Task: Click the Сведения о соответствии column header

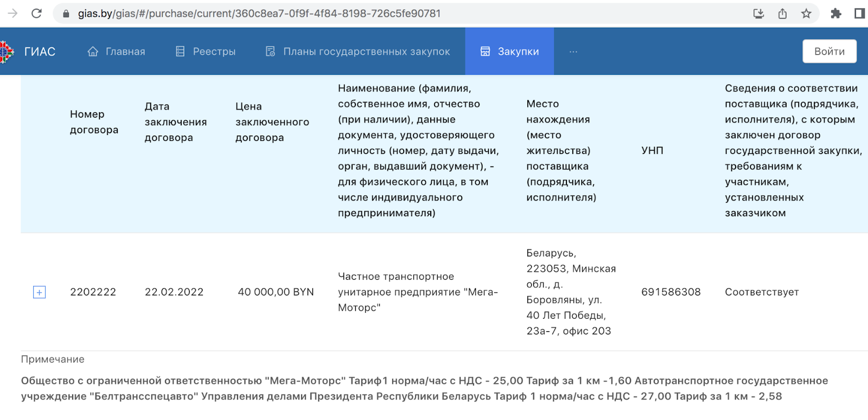Action: [x=793, y=150]
